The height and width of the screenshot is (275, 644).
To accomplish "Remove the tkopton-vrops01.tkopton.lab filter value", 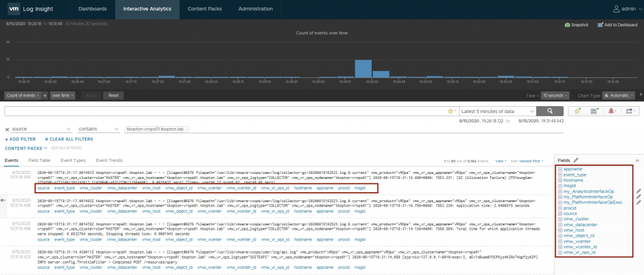I will coord(186,129).
